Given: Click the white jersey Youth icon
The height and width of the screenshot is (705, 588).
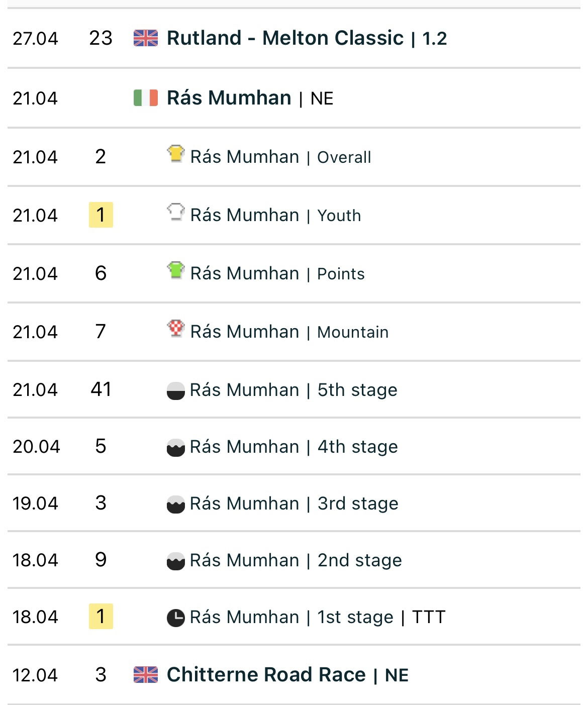Looking at the screenshot, I should point(176,212).
